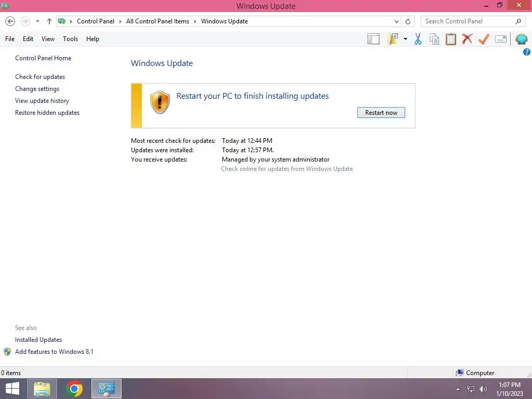Click the network tray icon
This screenshot has height=399, width=532.
(x=471, y=389)
